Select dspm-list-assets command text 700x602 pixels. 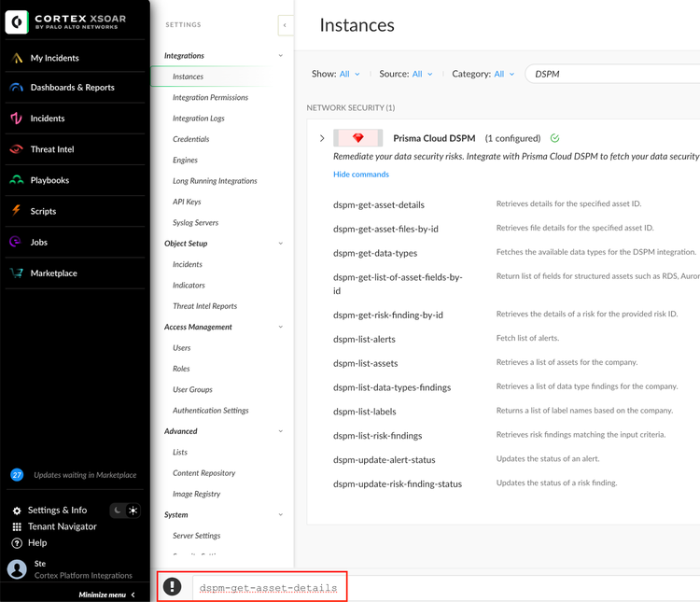point(365,363)
